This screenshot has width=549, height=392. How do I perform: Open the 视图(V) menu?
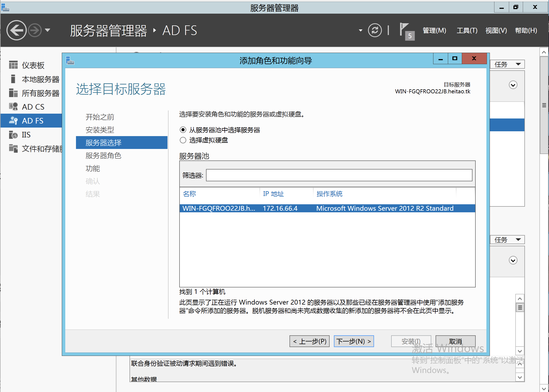pyautogui.click(x=496, y=30)
